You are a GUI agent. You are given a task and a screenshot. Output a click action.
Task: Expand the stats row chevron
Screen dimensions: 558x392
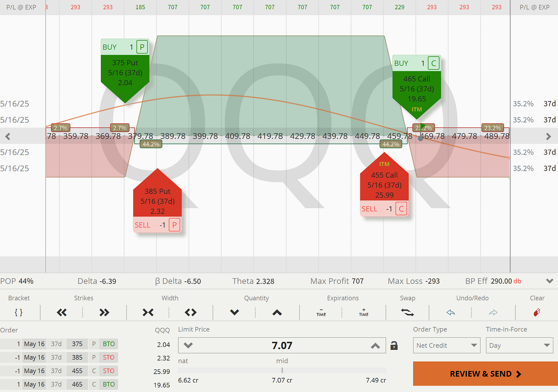coord(550,281)
